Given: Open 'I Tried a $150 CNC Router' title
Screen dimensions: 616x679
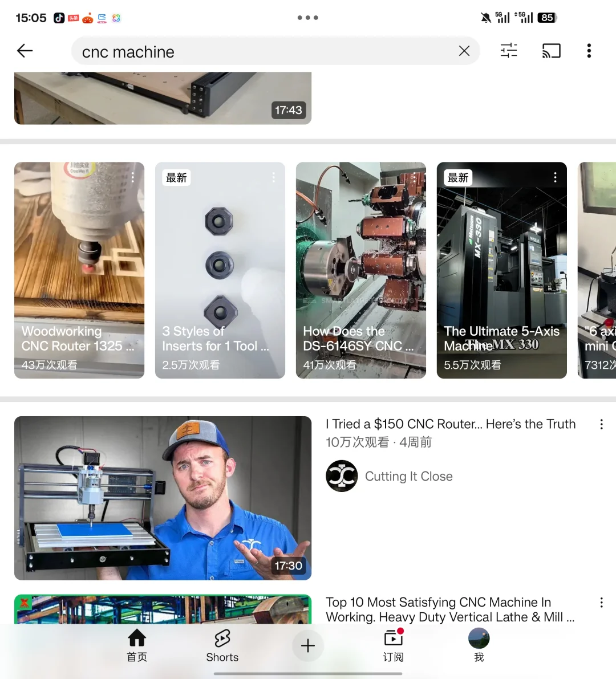Looking at the screenshot, I should [451, 424].
